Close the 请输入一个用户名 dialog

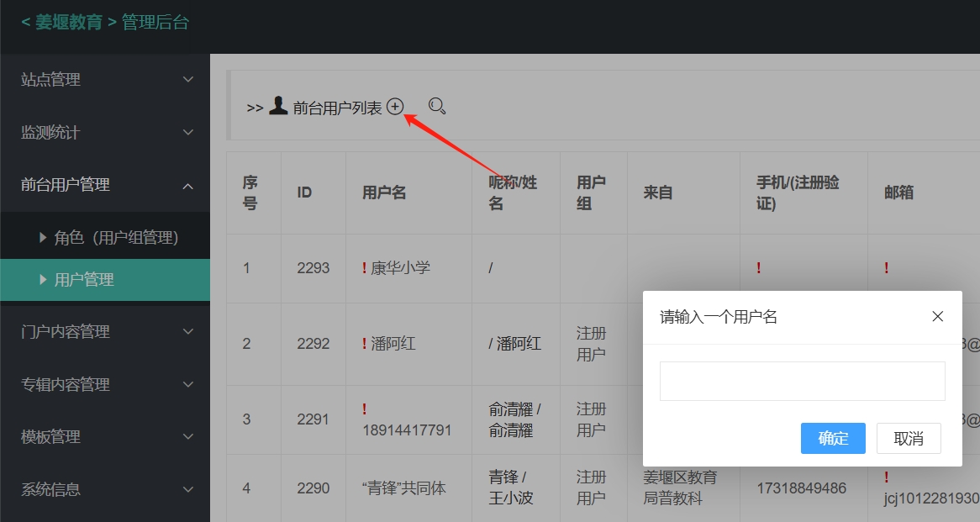[x=937, y=316]
